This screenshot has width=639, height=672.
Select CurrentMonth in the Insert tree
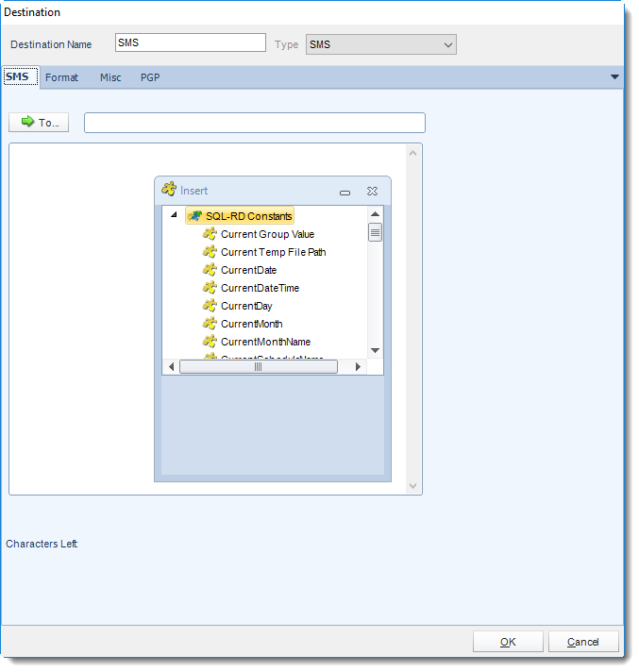click(252, 325)
